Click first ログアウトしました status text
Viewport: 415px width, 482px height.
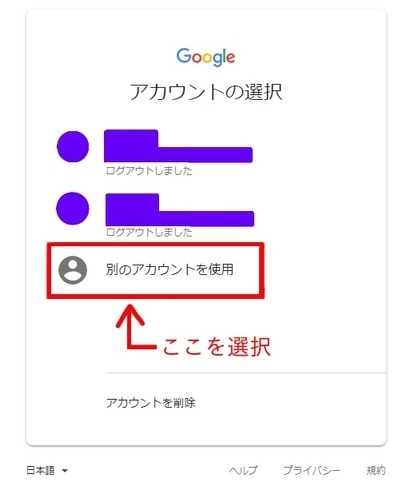click(x=149, y=171)
